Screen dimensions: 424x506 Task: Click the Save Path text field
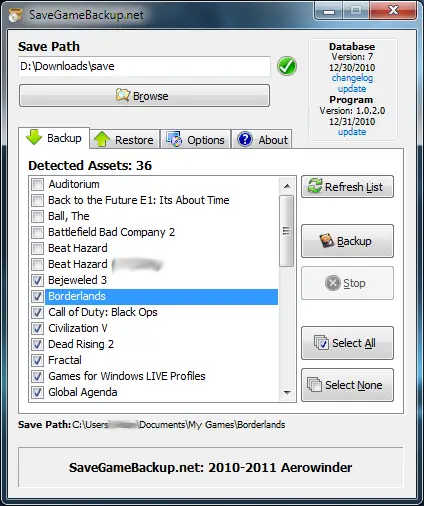click(144, 66)
